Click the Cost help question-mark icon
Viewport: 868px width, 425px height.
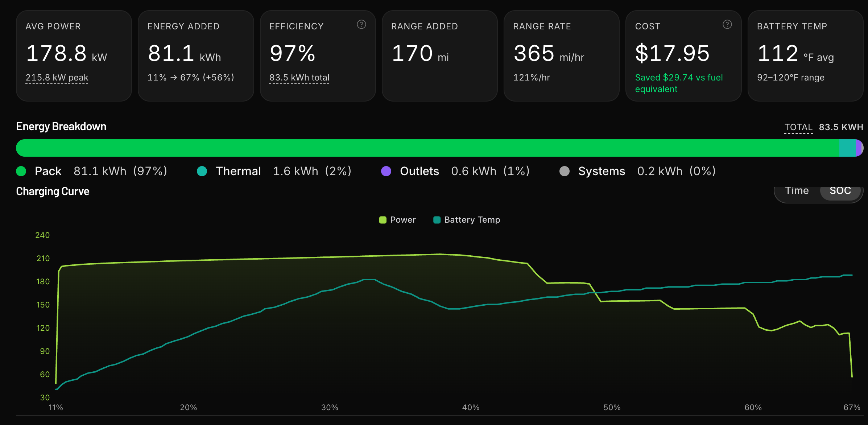tap(727, 24)
